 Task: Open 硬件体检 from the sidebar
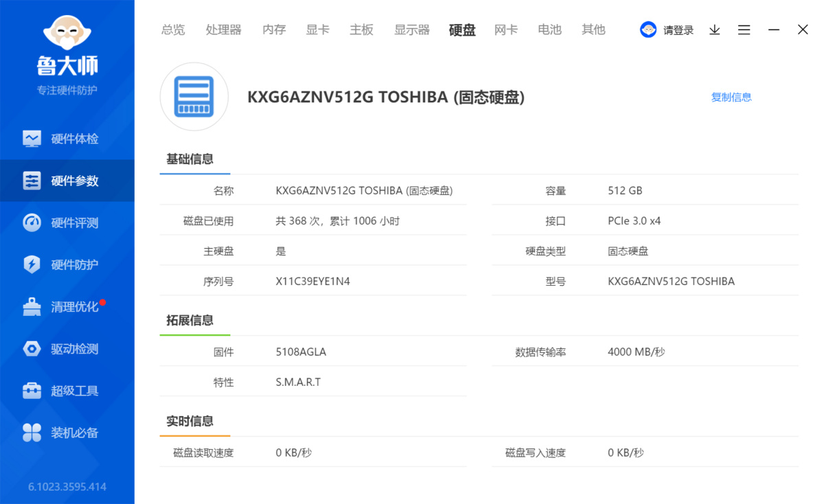pyautogui.click(x=67, y=139)
